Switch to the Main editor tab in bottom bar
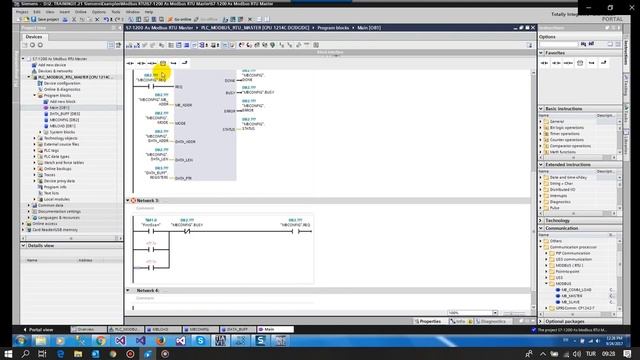Image resolution: width=640 pixels, height=360 pixels. pos(274,329)
